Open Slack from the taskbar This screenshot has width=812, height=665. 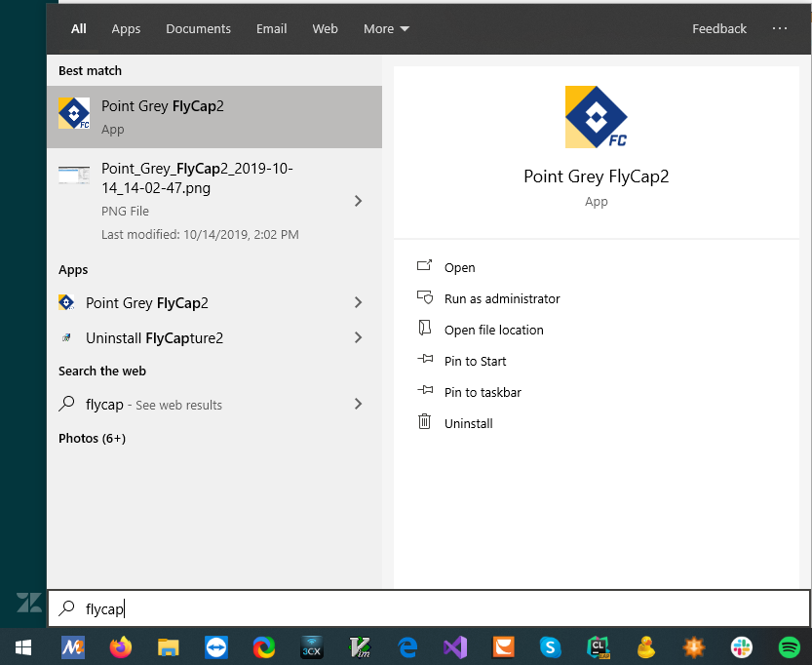[x=742, y=647]
